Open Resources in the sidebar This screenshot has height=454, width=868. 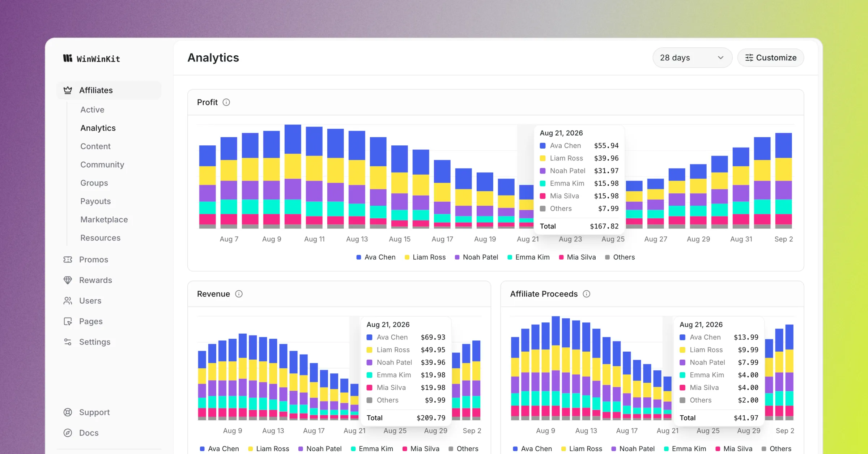pos(101,238)
